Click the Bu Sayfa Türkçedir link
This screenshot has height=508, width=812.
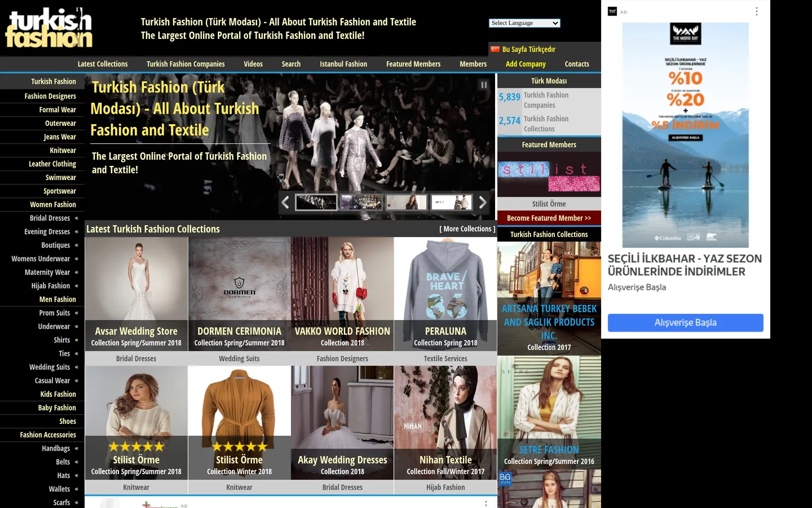[529, 50]
